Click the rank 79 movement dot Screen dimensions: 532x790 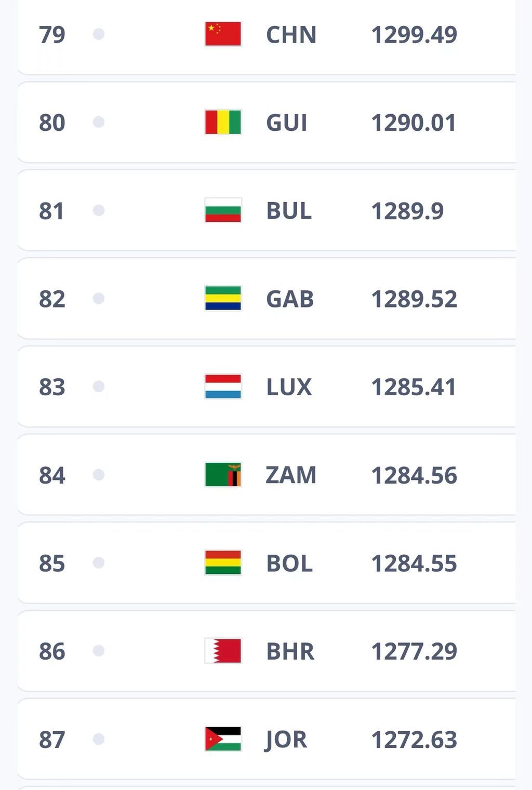99,34
